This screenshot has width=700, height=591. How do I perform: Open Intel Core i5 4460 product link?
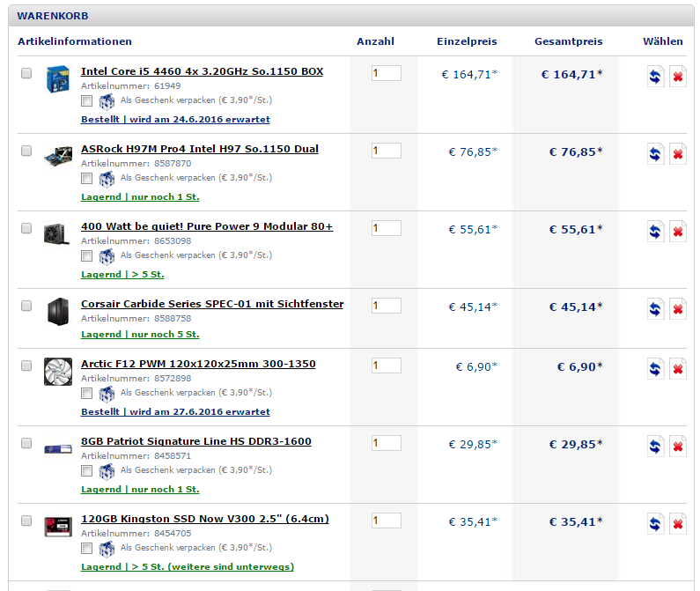[202, 71]
